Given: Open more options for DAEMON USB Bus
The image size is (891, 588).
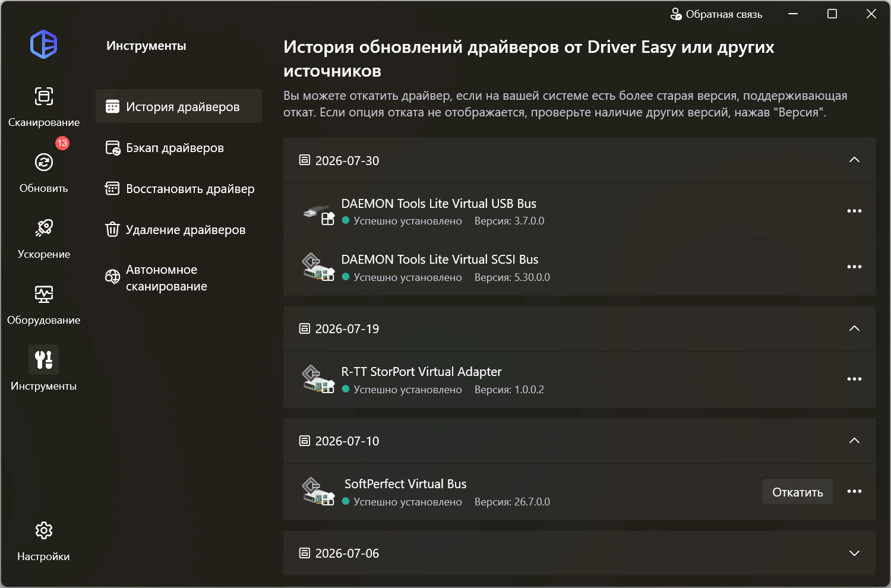Looking at the screenshot, I should 854,211.
